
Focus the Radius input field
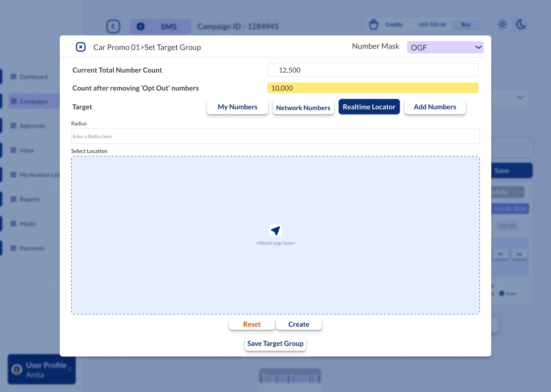click(x=275, y=136)
